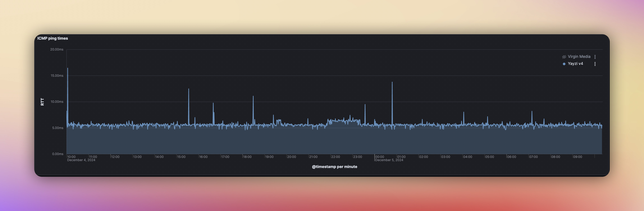Click the 12:00 time tick label
Viewport: 644px width, 211px height.
coord(115,157)
